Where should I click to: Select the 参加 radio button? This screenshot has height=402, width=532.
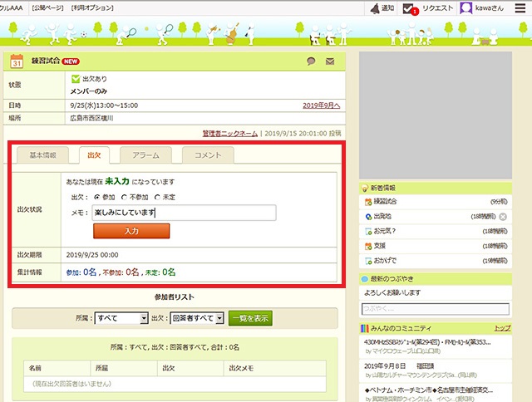click(x=96, y=197)
